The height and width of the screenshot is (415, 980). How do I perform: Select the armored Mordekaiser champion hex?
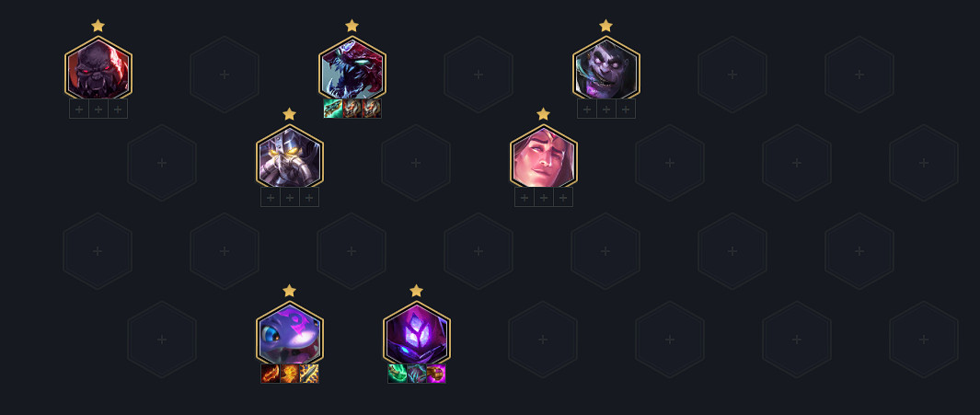(x=289, y=156)
